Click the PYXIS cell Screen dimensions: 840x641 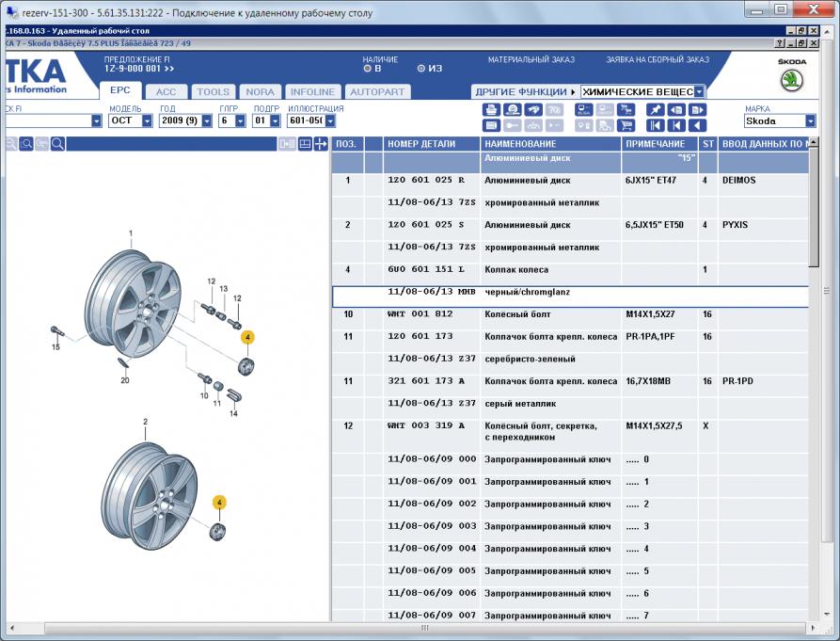pos(735,225)
